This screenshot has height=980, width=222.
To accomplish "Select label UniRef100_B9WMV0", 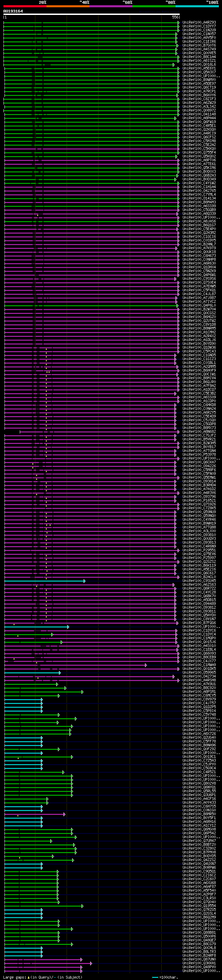I will [199, 80].
